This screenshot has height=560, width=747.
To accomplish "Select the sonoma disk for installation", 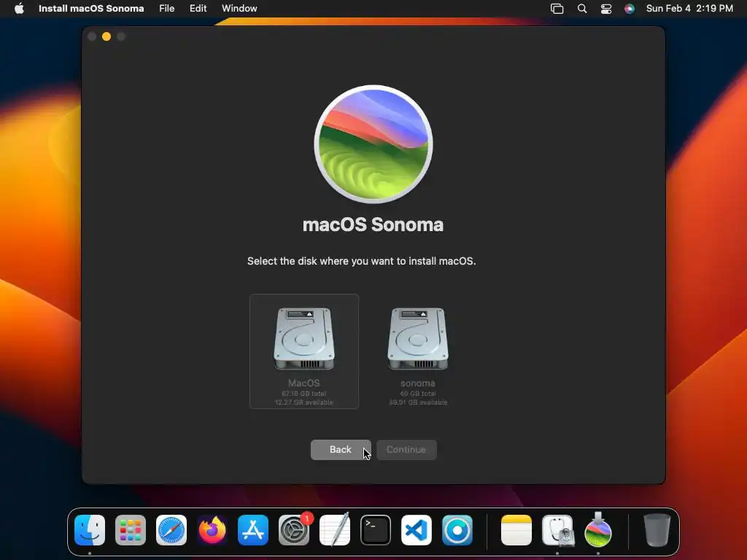I will (418, 351).
